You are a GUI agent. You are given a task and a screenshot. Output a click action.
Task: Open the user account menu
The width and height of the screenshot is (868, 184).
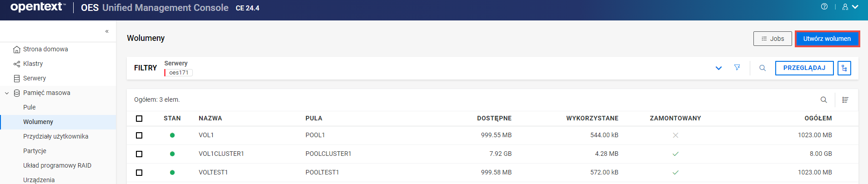(849, 7)
